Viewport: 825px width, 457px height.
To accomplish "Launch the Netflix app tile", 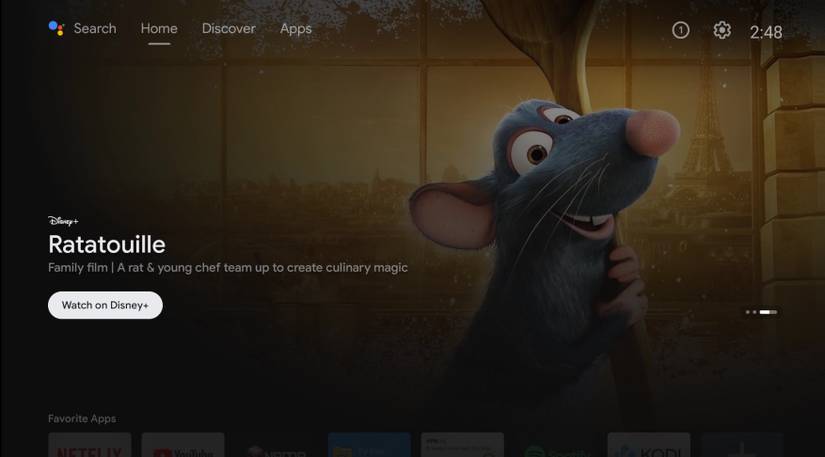I will click(x=89, y=445).
